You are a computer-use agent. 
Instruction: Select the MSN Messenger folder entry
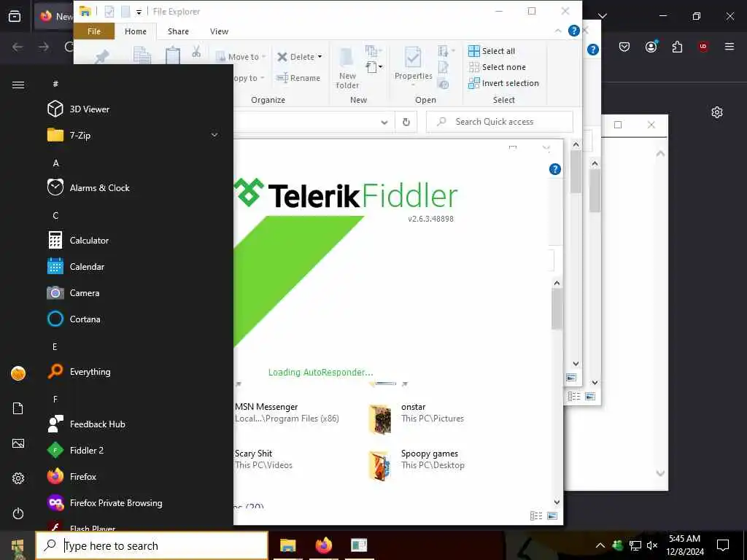pyautogui.click(x=287, y=413)
